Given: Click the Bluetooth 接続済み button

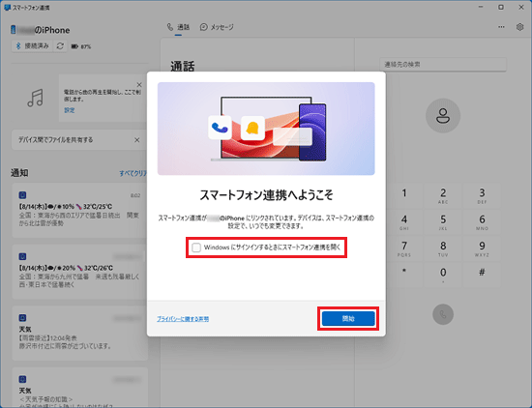Looking at the screenshot, I should point(33,46).
